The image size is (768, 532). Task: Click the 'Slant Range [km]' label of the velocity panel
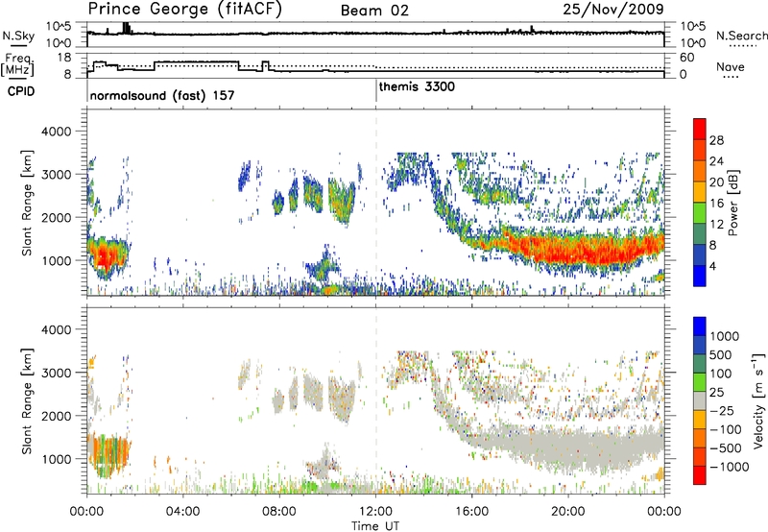27,401
